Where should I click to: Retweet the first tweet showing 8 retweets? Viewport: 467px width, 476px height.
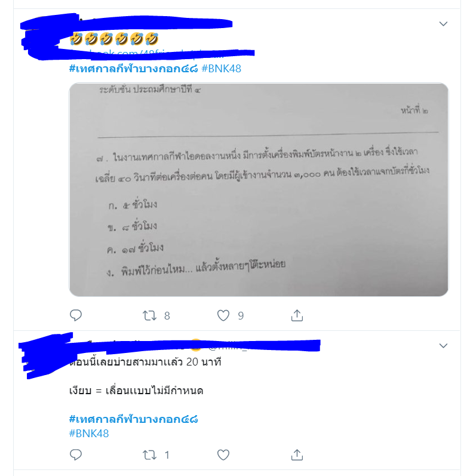pyautogui.click(x=150, y=315)
